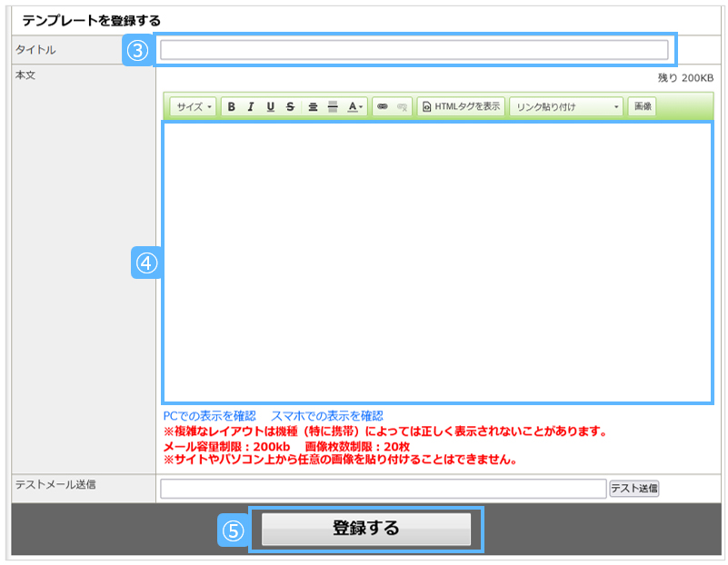This screenshot has height=565, width=728.
Task: Click into the タイトル input field
Action: (x=414, y=50)
